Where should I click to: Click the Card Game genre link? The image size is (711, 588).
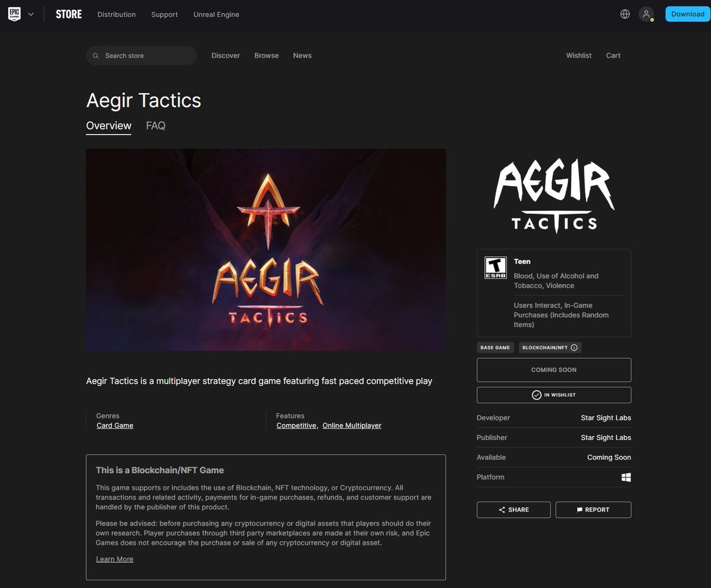tap(115, 425)
